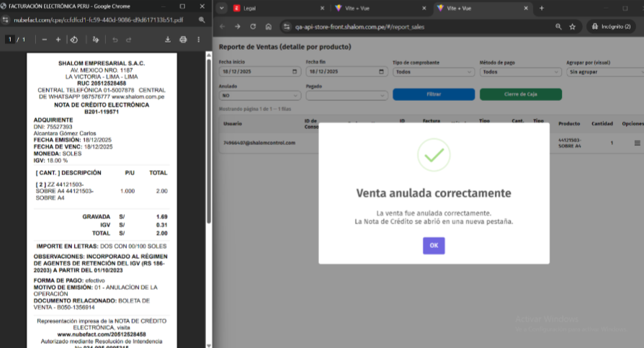Expand the Anulado filter dropdown
Screen dimensions: 644x348
(259, 95)
